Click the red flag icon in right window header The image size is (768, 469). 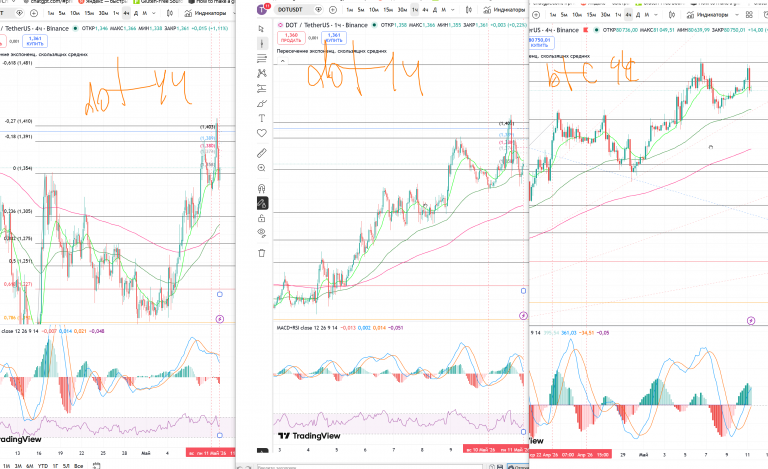tap(585, 30)
